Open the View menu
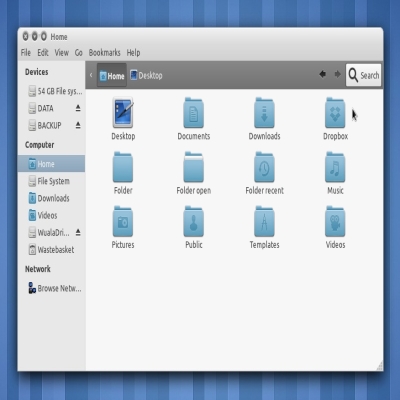The width and height of the screenshot is (400, 400). coord(62,53)
